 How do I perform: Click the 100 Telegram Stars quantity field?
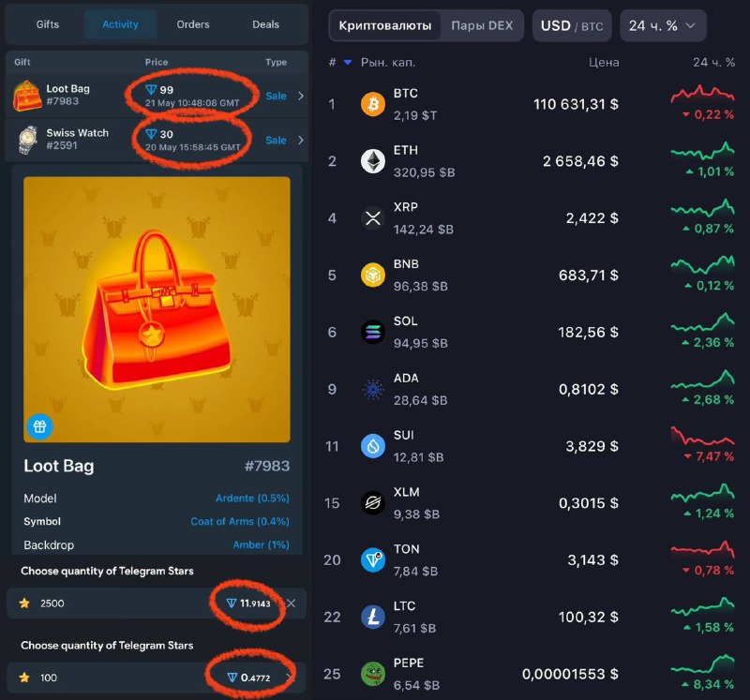157,678
